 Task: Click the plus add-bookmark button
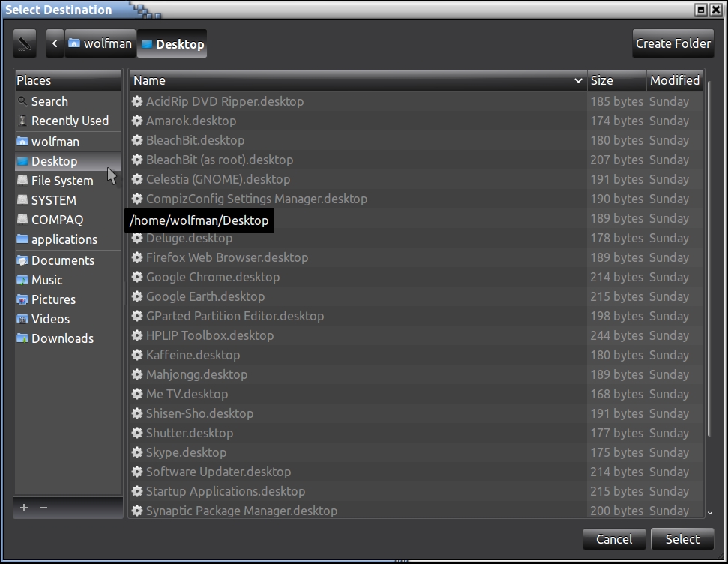click(24, 508)
